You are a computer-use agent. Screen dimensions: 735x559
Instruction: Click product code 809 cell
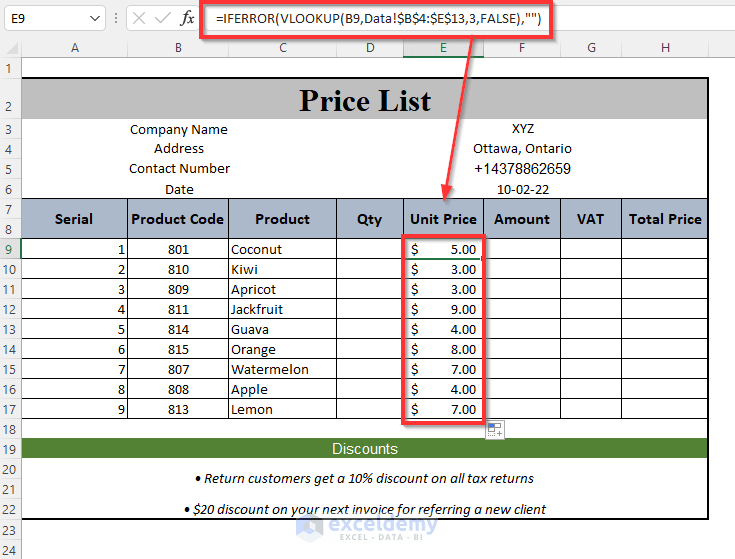(178, 290)
